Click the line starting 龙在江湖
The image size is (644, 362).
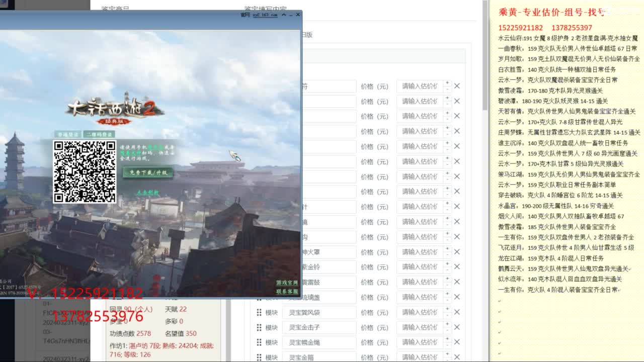[x=551, y=258]
